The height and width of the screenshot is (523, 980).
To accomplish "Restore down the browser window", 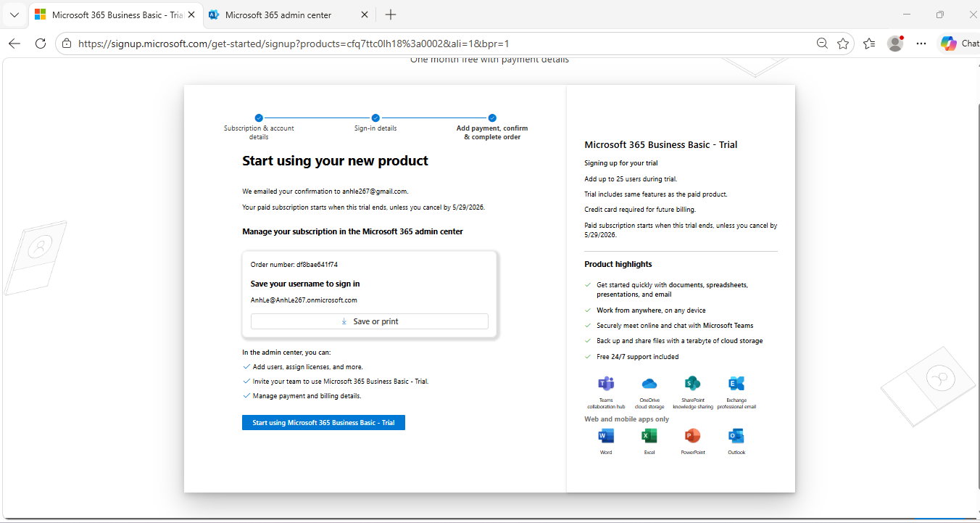I will [x=940, y=15].
